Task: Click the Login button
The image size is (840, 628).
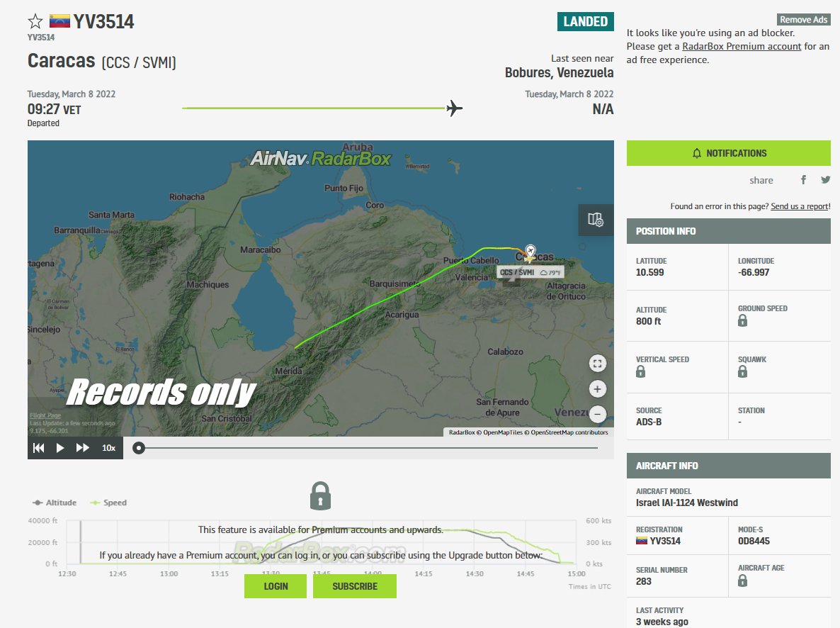Action: click(276, 586)
